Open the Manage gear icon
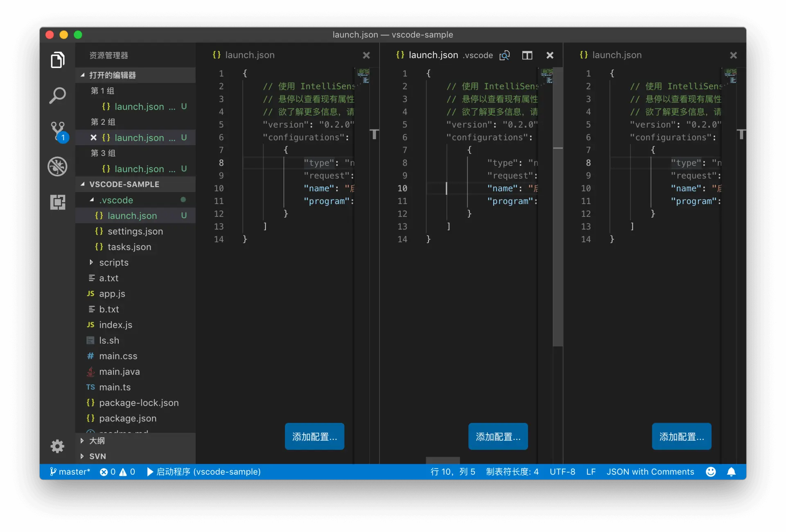This screenshot has height=532, width=786. click(57, 446)
